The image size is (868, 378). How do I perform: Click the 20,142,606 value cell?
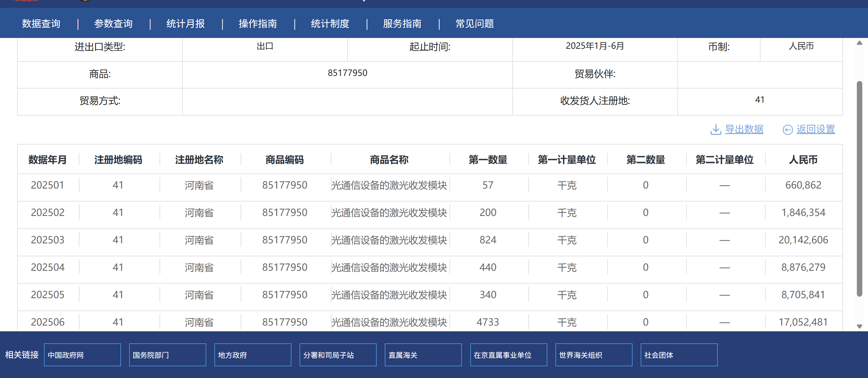(x=803, y=240)
